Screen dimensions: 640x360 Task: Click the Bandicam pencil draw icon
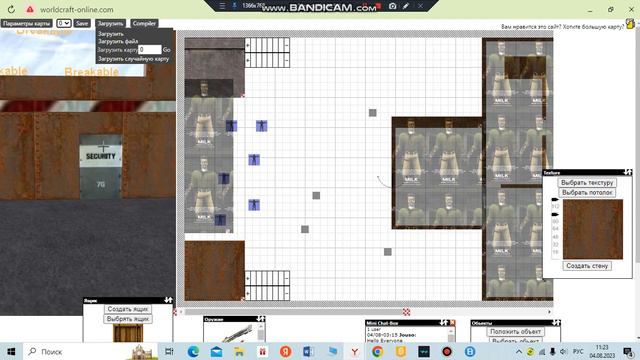coord(406,6)
